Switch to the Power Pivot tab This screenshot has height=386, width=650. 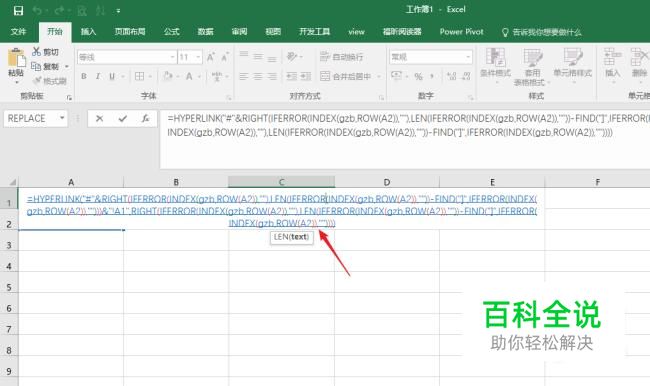click(461, 32)
